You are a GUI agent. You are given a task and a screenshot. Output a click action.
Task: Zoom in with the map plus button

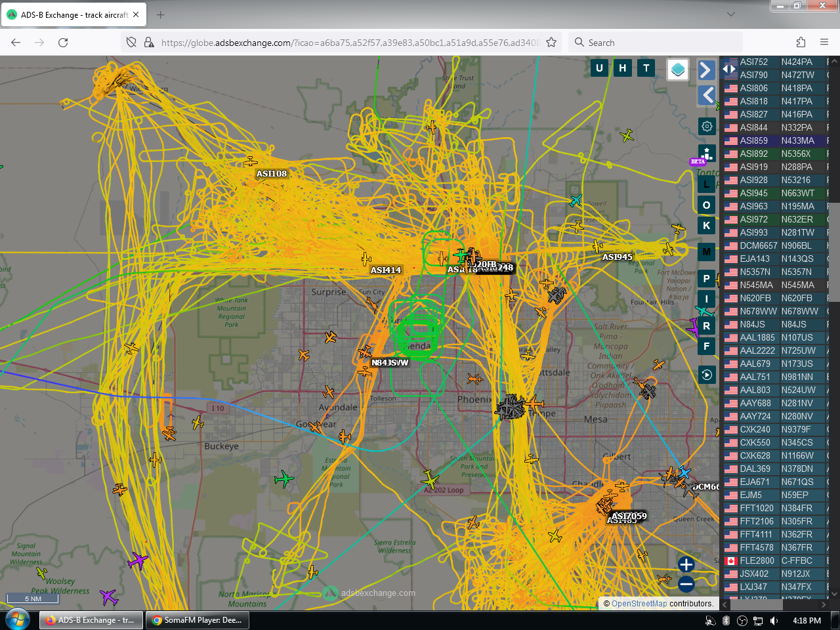[x=686, y=564]
